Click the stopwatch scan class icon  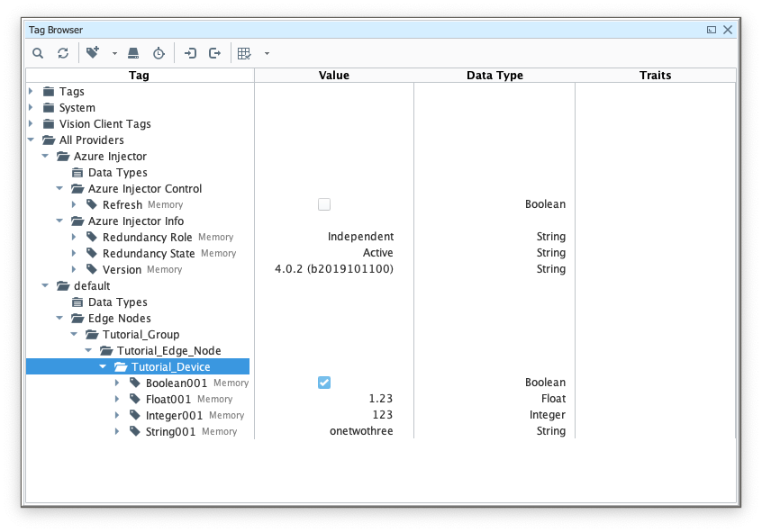click(x=159, y=53)
